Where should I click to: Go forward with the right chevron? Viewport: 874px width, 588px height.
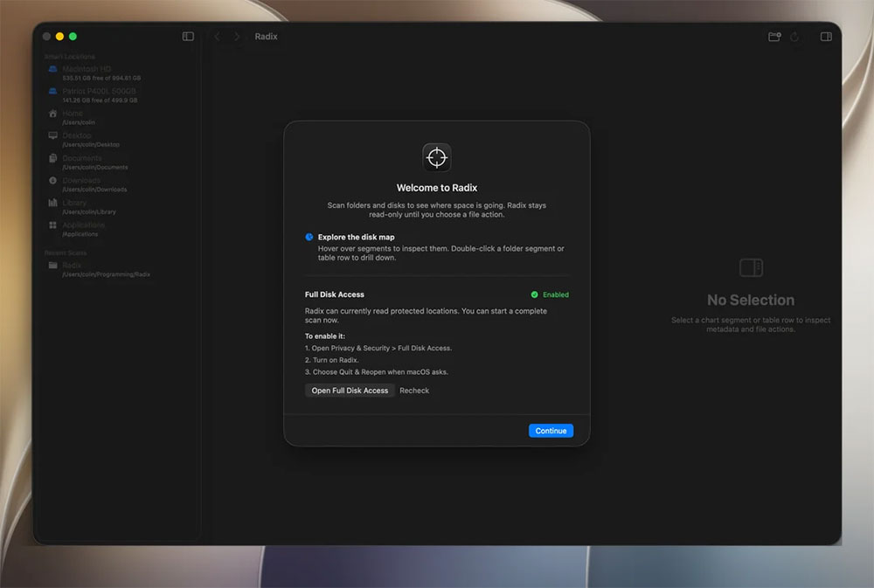(x=237, y=36)
